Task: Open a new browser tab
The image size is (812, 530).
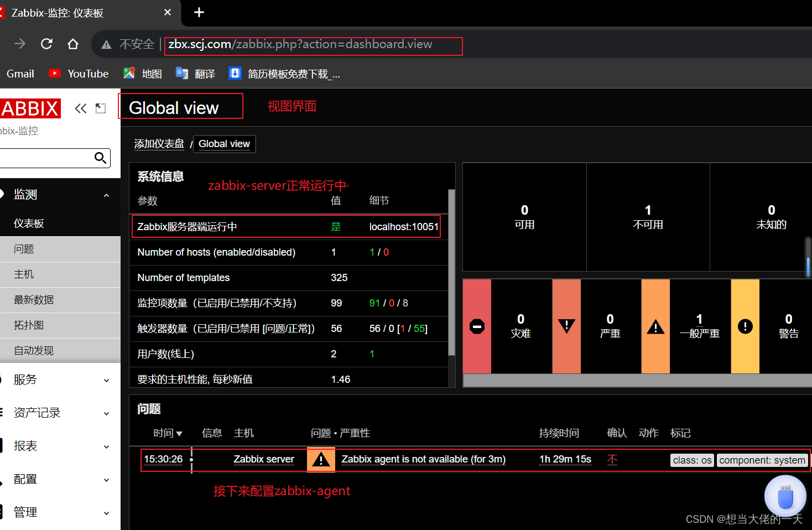Action: click(199, 12)
